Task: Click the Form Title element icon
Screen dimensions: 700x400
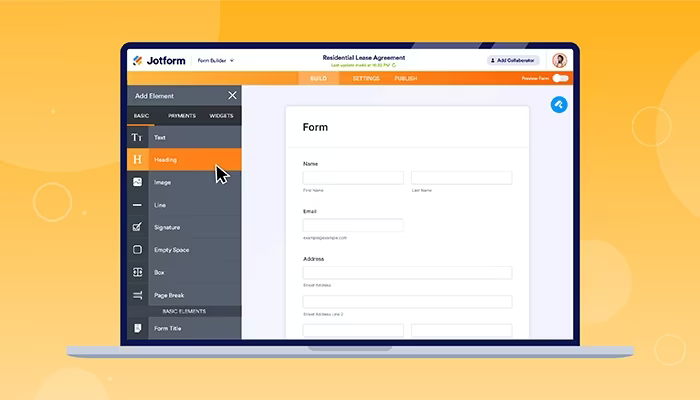Action: (138, 328)
